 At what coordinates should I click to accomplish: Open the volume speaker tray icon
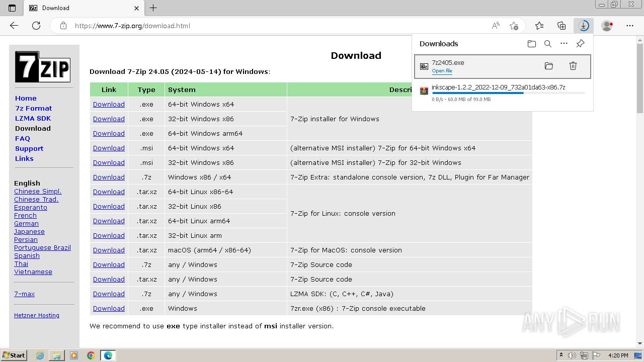(572, 355)
